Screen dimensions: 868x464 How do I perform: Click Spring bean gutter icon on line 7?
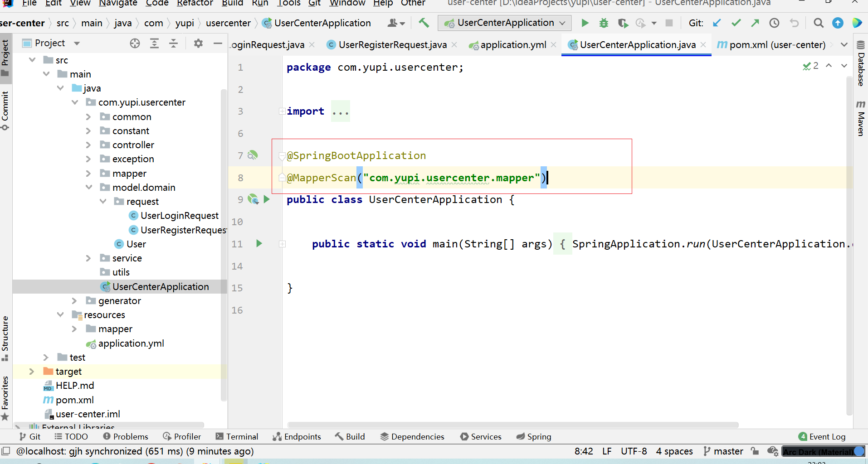coord(253,155)
